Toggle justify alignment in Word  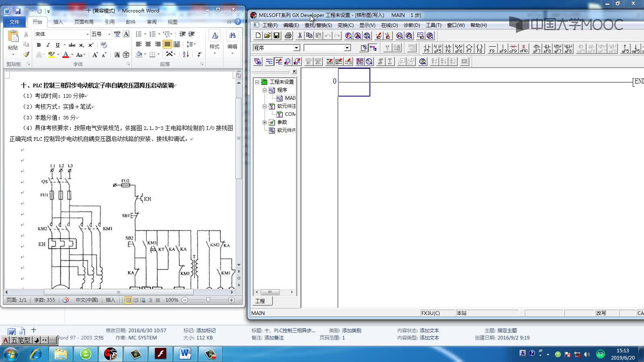(167, 44)
